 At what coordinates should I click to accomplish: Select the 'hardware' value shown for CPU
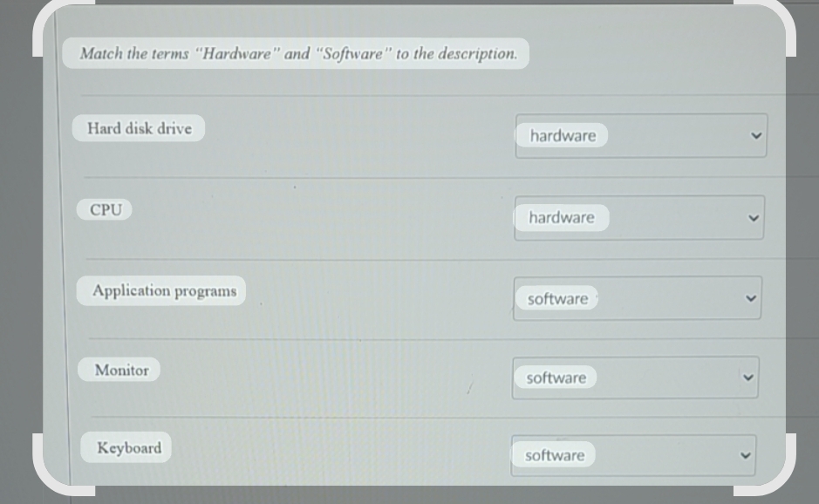(562, 217)
